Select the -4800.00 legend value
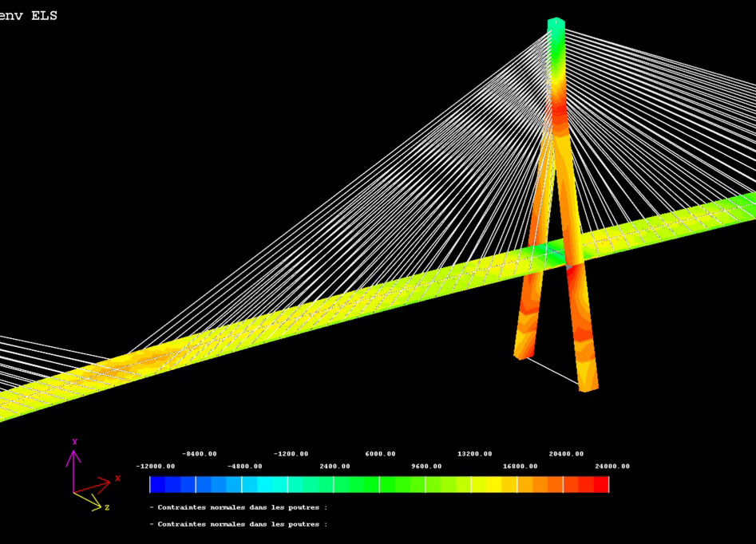Image resolution: width=756 pixels, height=544 pixels. [x=245, y=467]
